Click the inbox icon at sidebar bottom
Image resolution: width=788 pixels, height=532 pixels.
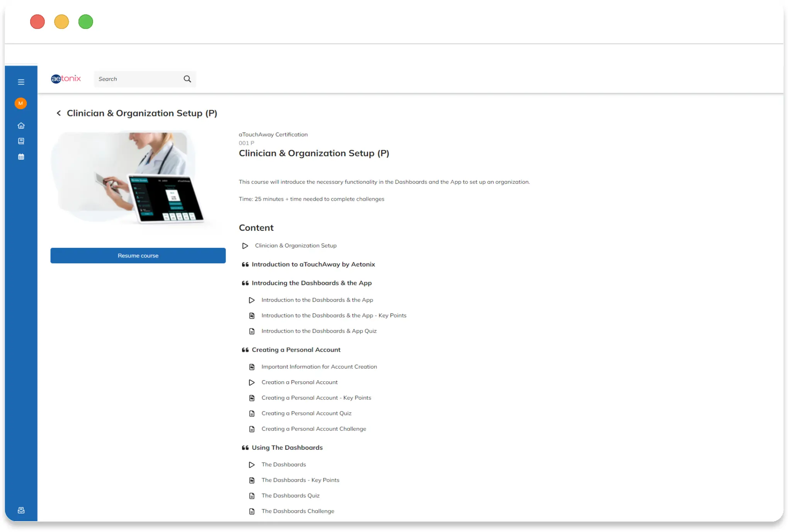click(x=21, y=510)
